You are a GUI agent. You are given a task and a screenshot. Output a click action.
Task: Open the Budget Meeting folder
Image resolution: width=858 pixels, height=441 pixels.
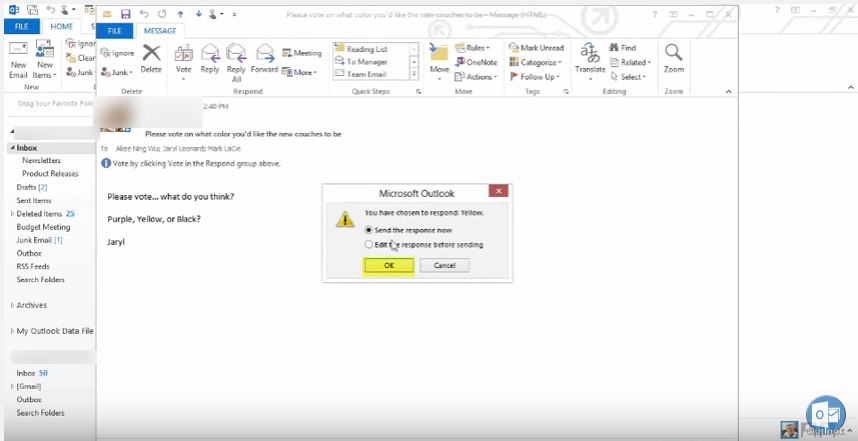pyautogui.click(x=43, y=227)
